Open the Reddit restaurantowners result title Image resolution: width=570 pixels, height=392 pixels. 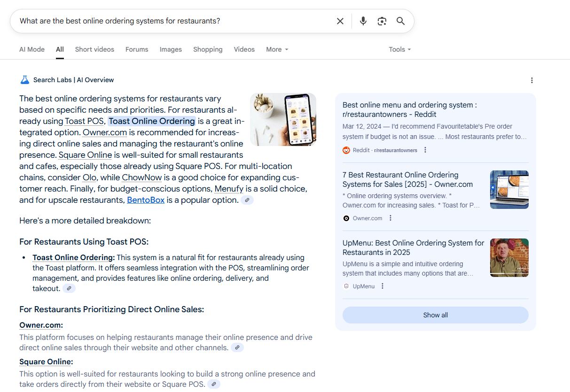(409, 110)
